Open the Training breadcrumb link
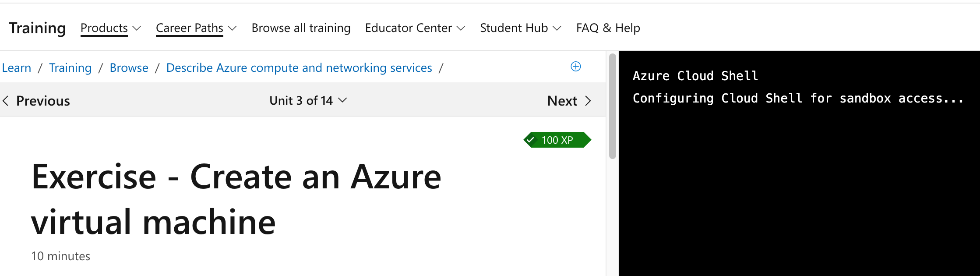Screen dimensions: 980x276 pos(71,68)
